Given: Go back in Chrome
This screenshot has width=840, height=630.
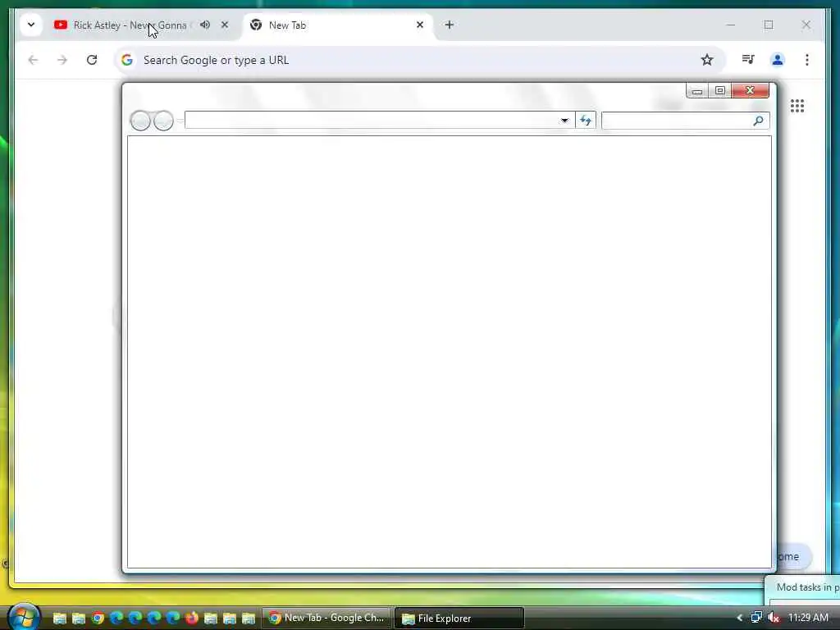Looking at the screenshot, I should [x=33, y=60].
